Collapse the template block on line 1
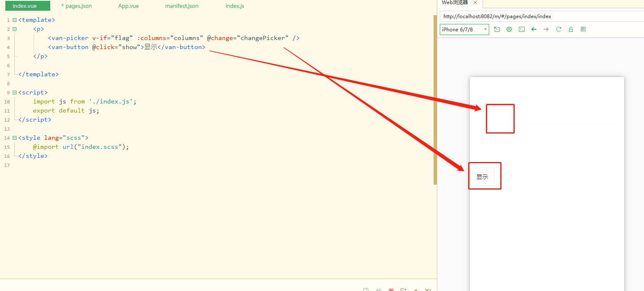644x291 pixels. (15, 20)
